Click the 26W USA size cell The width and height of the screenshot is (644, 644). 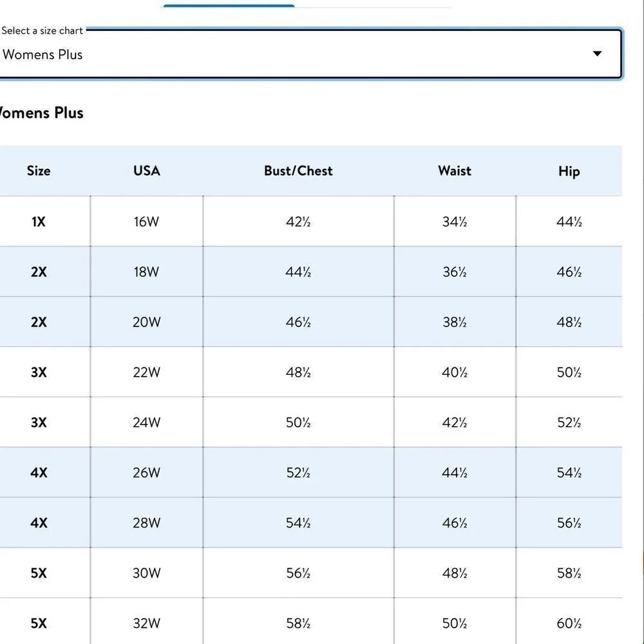[146, 473]
